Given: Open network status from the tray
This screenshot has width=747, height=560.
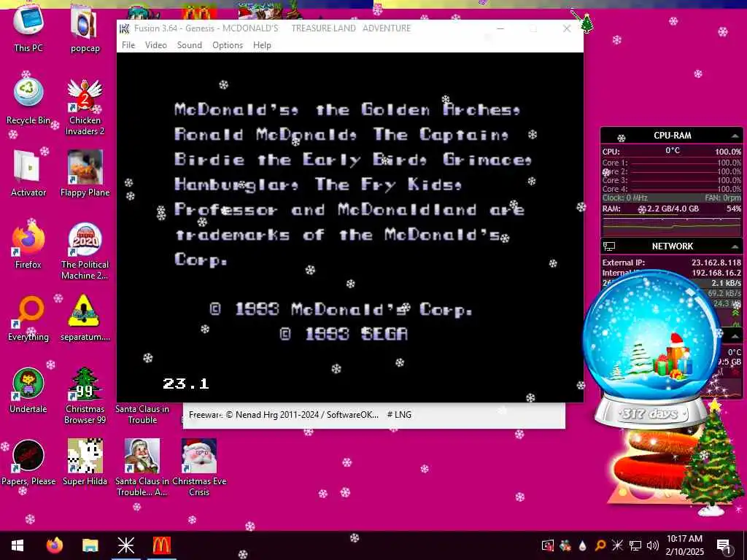Looking at the screenshot, I should [x=635, y=545].
